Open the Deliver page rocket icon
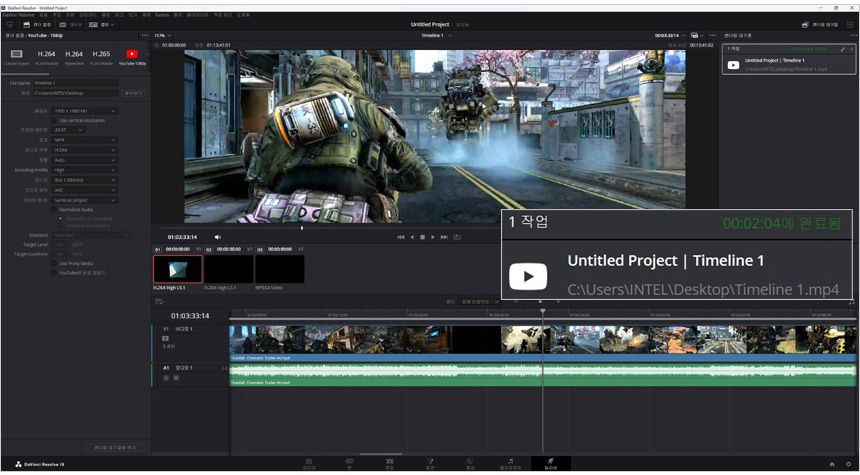Image resolution: width=860 pixels, height=475 pixels. point(549,462)
